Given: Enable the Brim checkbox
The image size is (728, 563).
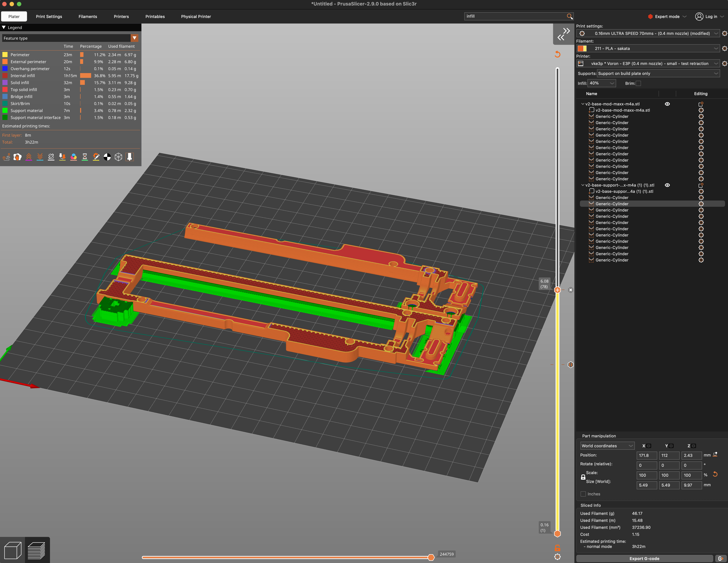Looking at the screenshot, I should [x=638, y=83].
